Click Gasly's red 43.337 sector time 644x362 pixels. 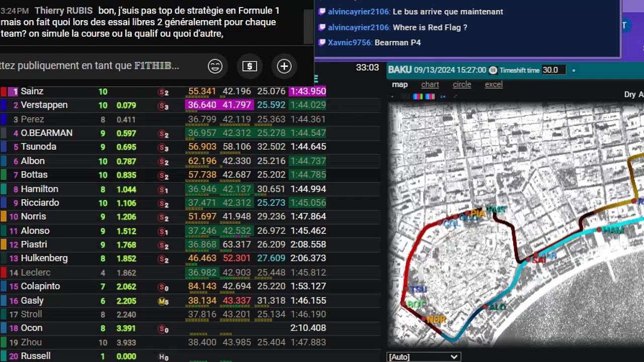[x=236, y=301]
